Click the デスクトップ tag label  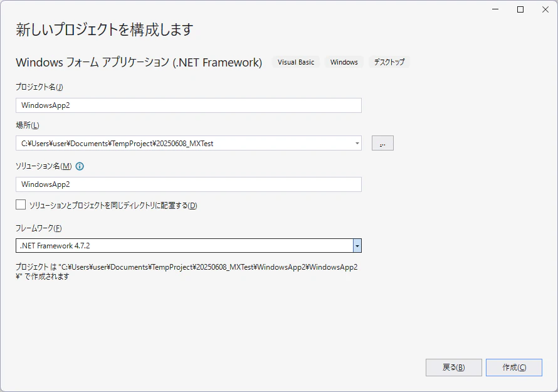pos(389,62)
